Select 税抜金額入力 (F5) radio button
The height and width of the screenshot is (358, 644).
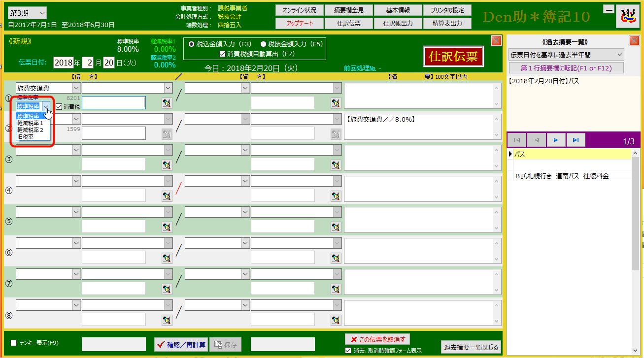tap(263, 44)
